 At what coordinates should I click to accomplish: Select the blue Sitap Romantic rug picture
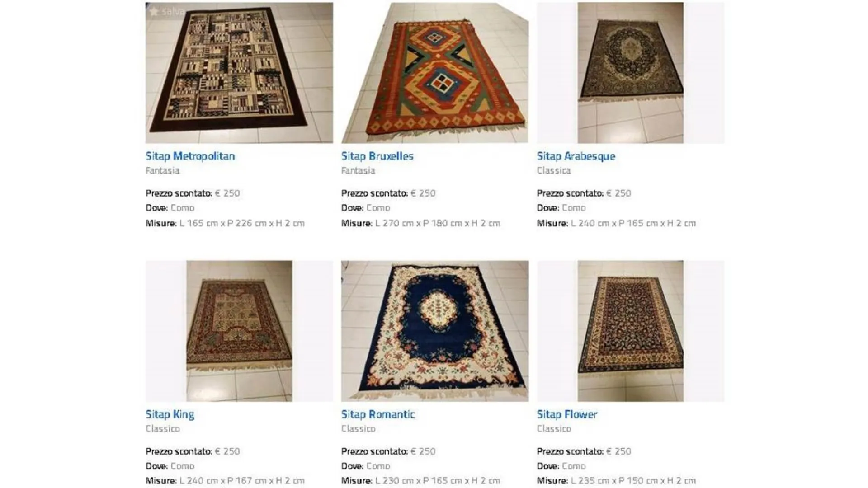pyautogui.click(x=435, y=331)
